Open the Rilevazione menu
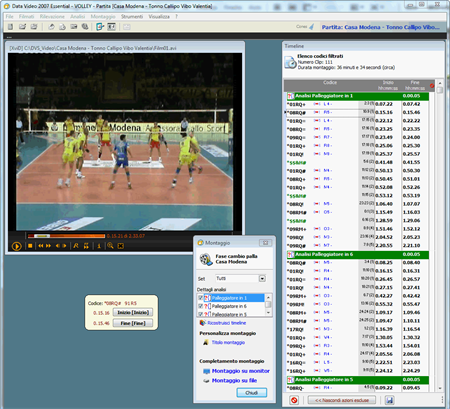Image resolution: width=450 pixels, height=409 pixels. click(x=52, y=16)
